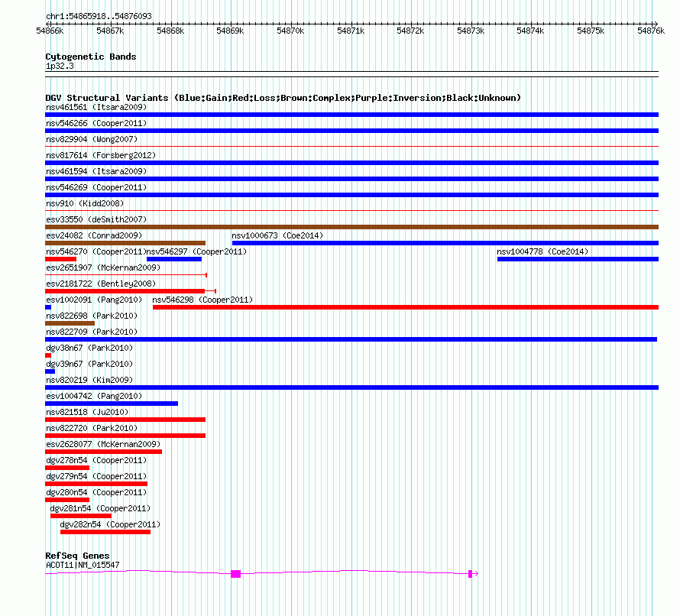Select the ACOT11|NM_015547 gene label
Image resolution: width=680 pixels, height=616 pixels.
[x=83, y=565]
